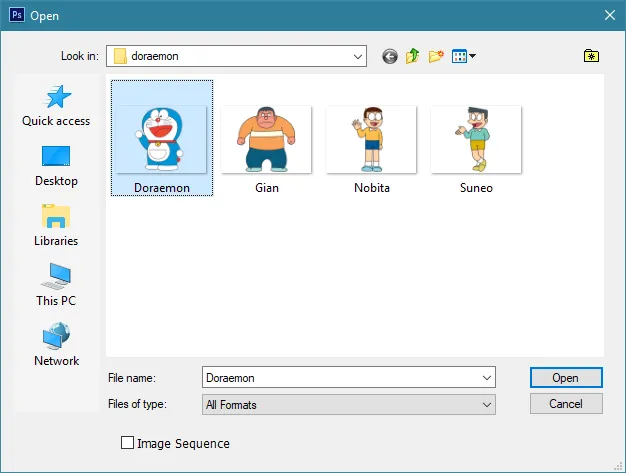Go back to last folder visited
Viewport: 626px width, 473px height.
point(390,56)
